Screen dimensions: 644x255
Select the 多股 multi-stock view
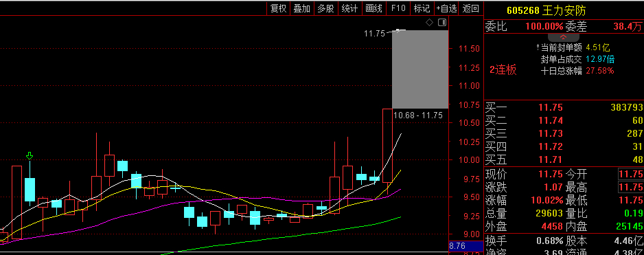click(326, 8)
